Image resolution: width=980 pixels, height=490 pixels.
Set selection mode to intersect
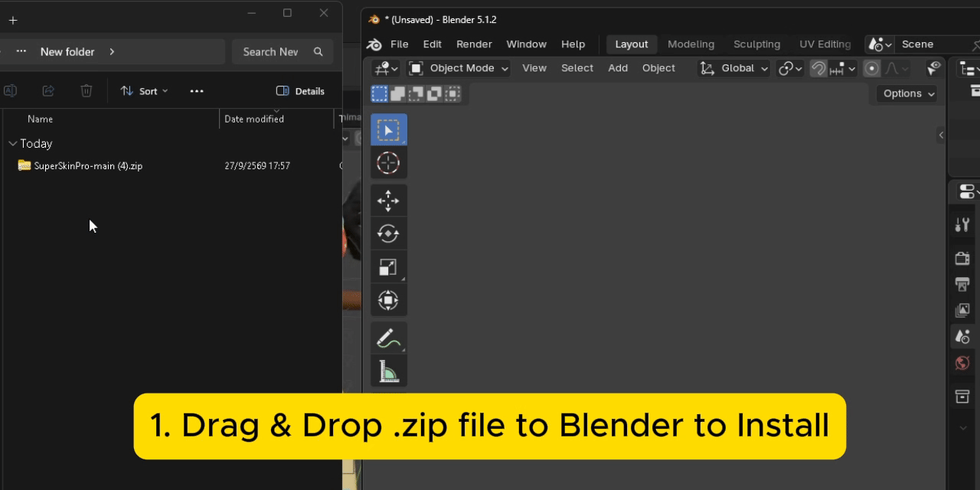(452, 93)
